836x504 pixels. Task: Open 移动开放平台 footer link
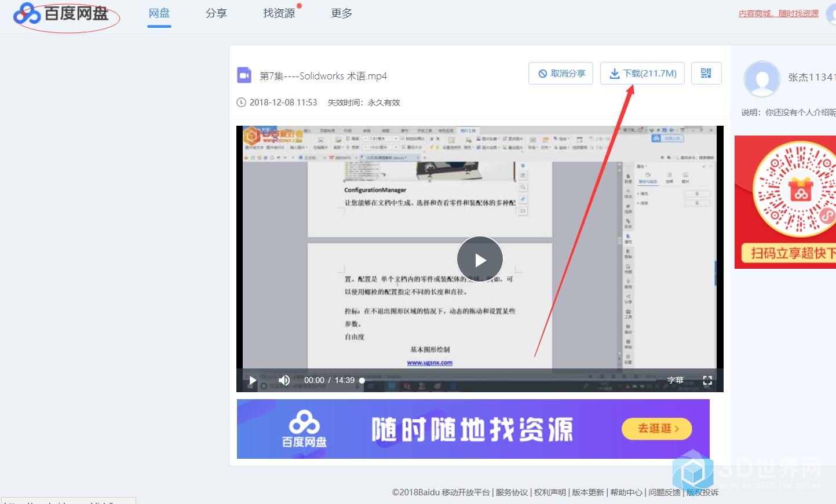(466, 492)
